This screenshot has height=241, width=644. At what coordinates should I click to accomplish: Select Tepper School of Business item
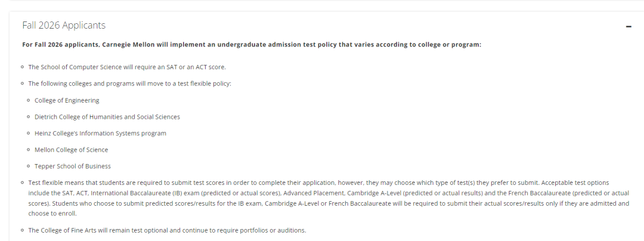[x=73, y=166]
